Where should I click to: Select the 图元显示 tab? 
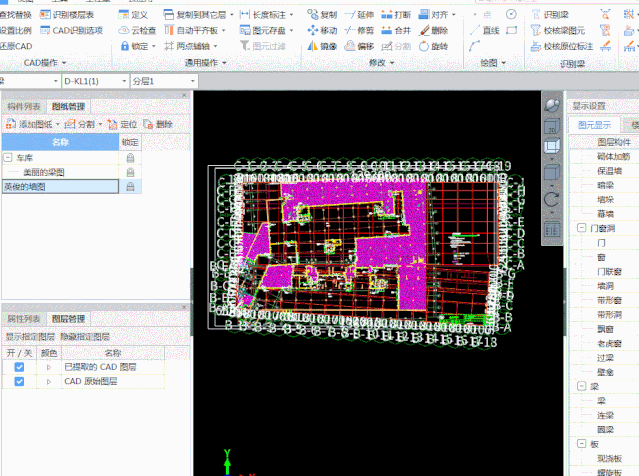click(x=594, y=125)
